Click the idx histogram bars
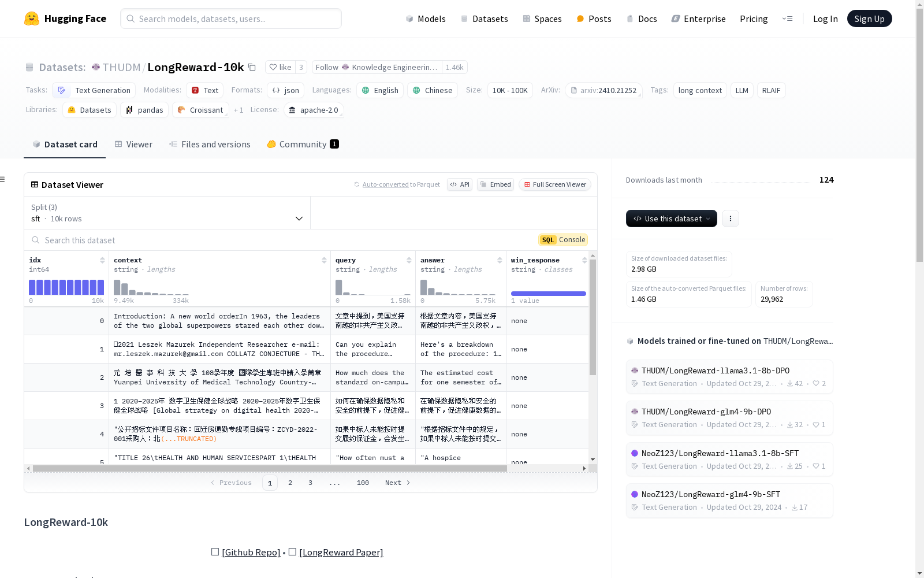The height and width of the screenshot is (578, 924). click(66, 287)
